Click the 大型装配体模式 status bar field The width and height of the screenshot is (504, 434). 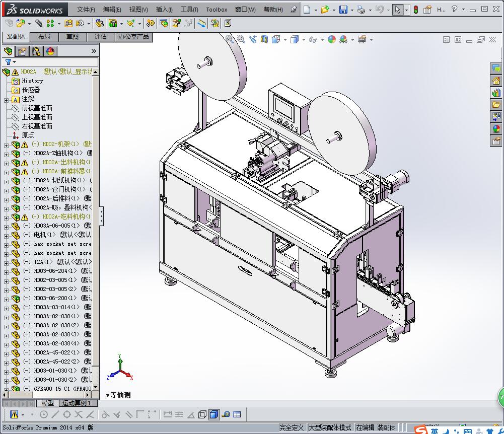click(x=330, y=427)
